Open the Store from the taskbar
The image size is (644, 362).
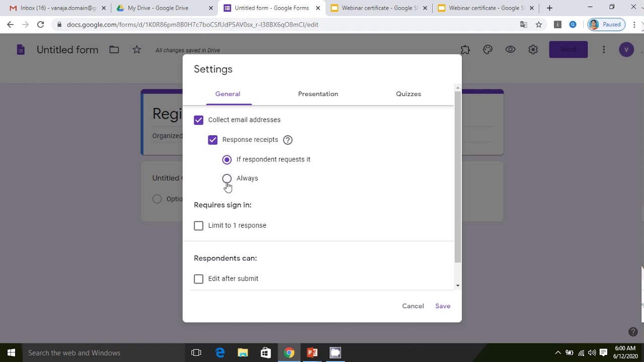pos(266,353)
